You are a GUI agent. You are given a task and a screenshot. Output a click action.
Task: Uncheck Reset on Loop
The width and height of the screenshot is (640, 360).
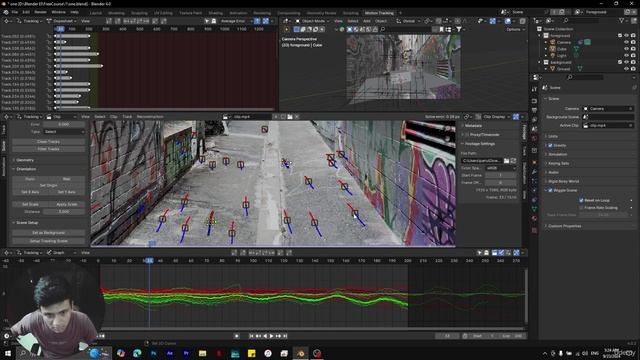[581, 200]
